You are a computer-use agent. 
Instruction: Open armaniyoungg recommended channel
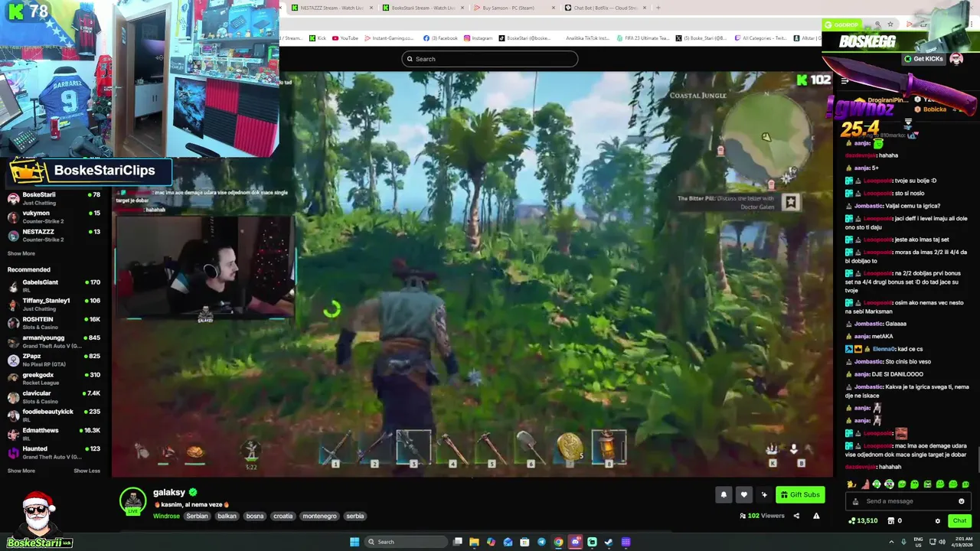pos(54,341)
